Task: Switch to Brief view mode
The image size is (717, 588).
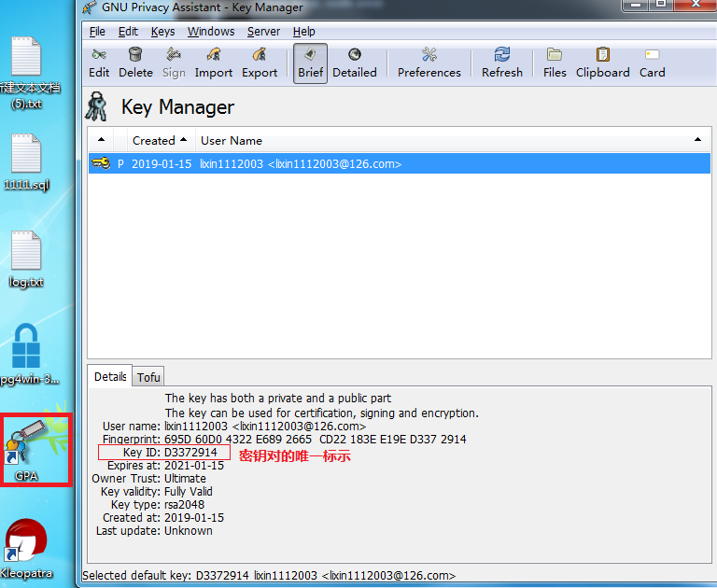Action: (311, 63)
